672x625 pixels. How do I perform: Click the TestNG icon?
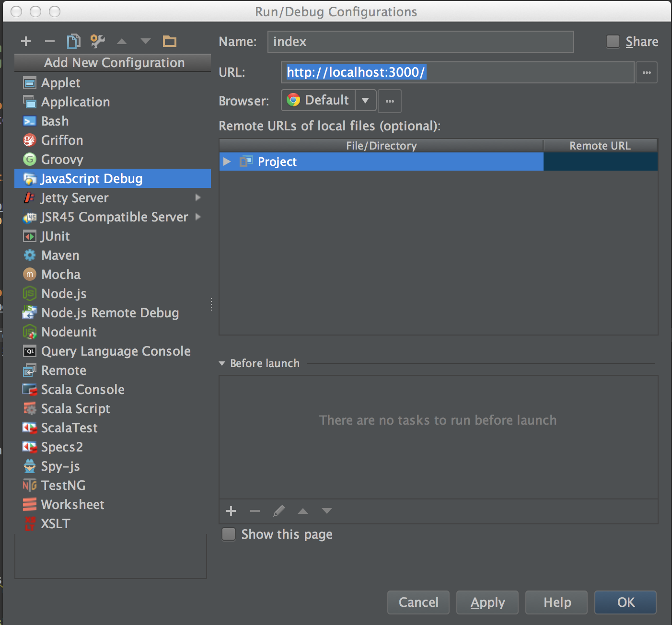[x=30, y=486]
